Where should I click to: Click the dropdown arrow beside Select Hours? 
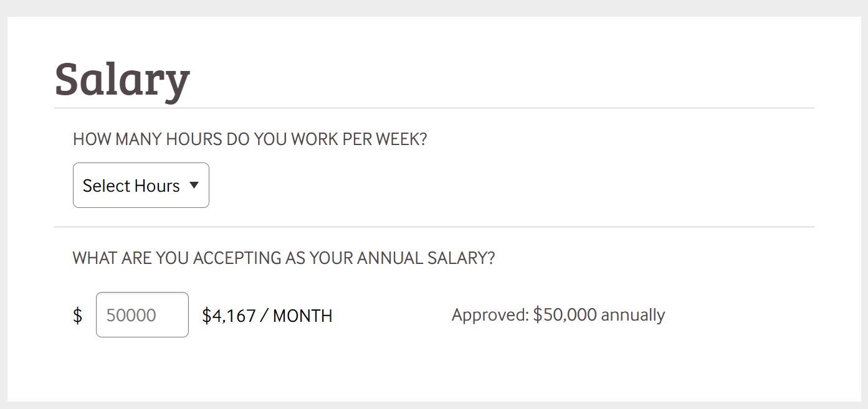pyautogui.click(x=194, y=185)
